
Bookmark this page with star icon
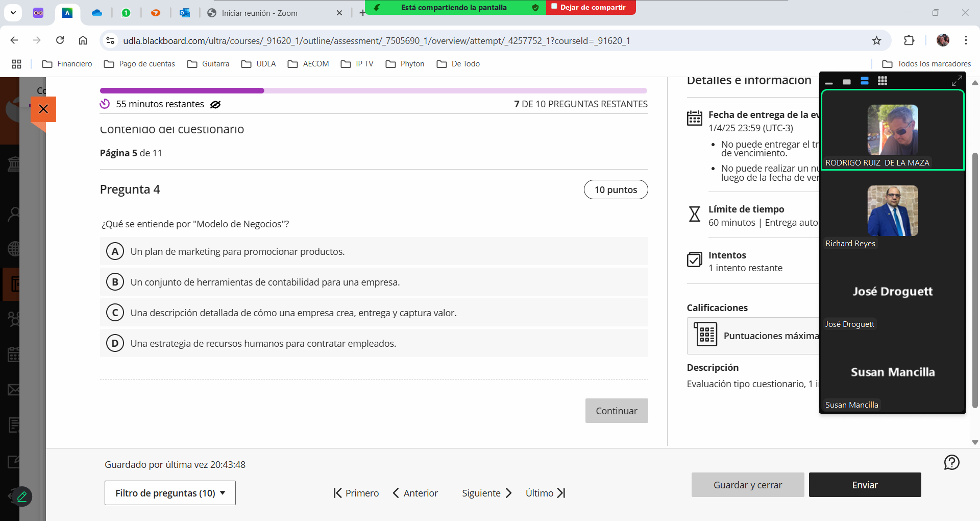[x=876, y=40]
